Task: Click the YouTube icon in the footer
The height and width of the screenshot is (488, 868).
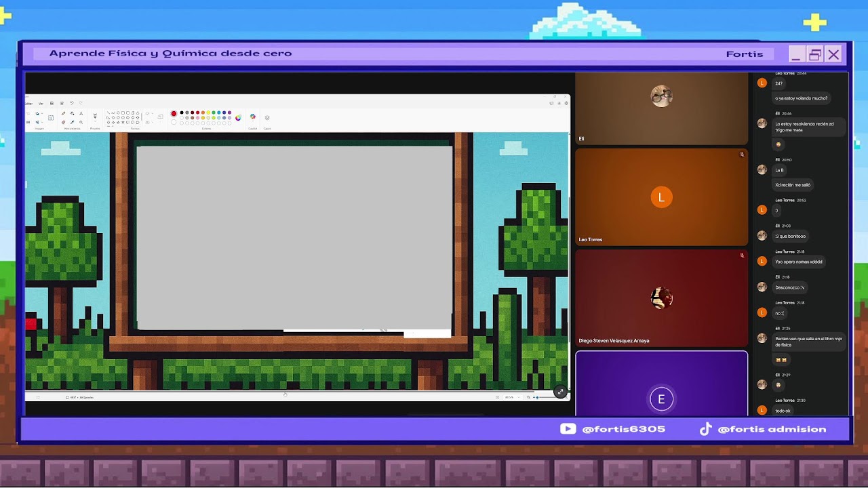Action: point(568,429)
